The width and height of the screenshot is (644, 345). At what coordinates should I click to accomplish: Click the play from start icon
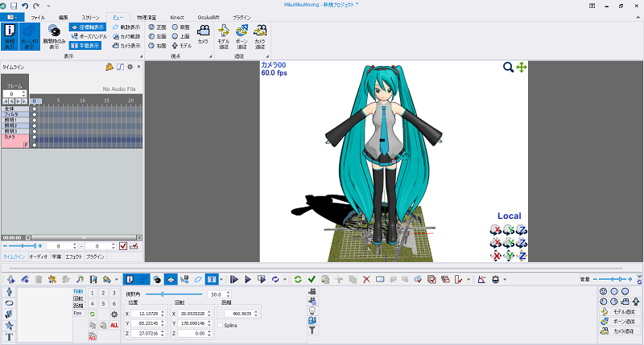(x=234, y=280)
